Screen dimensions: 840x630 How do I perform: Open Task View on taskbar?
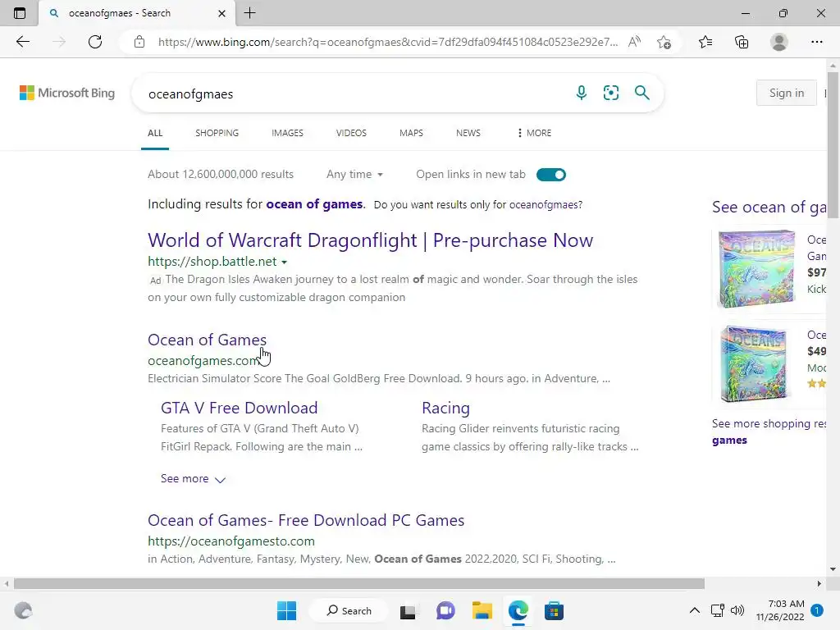point(409,610)
